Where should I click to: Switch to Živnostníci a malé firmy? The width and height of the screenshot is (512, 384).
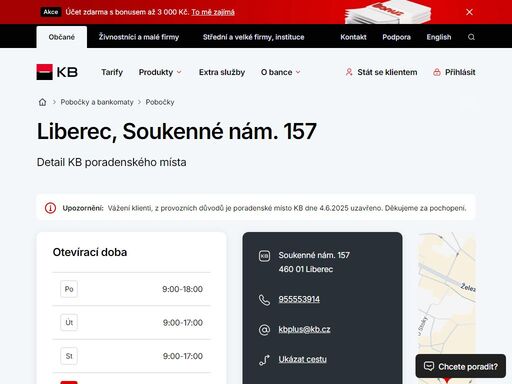click(x=139, y=37)
